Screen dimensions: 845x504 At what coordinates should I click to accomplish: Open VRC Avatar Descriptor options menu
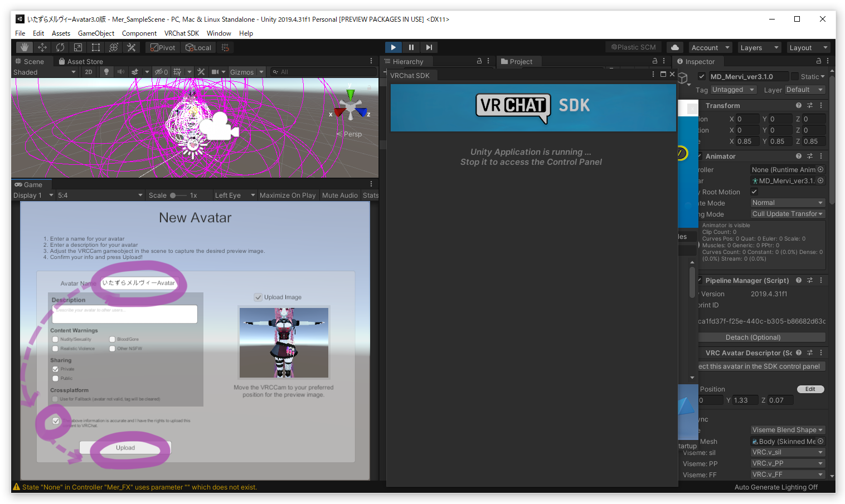click(821, 353)
